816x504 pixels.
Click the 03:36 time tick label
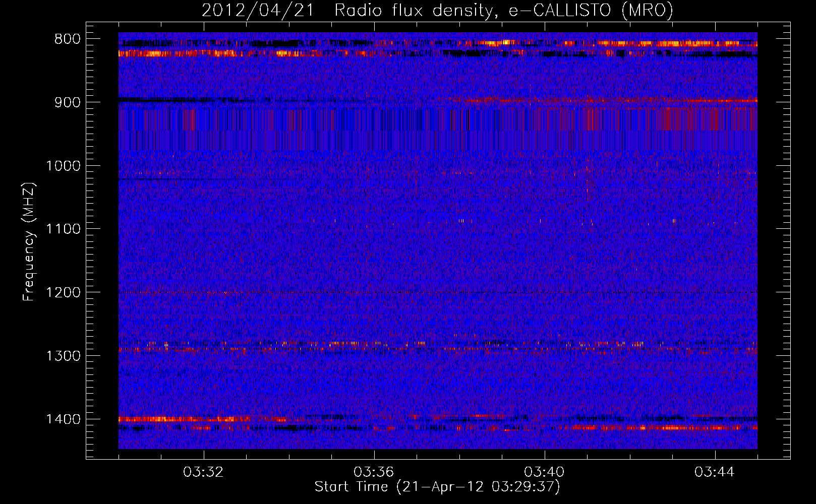click(x=374, y=472)
